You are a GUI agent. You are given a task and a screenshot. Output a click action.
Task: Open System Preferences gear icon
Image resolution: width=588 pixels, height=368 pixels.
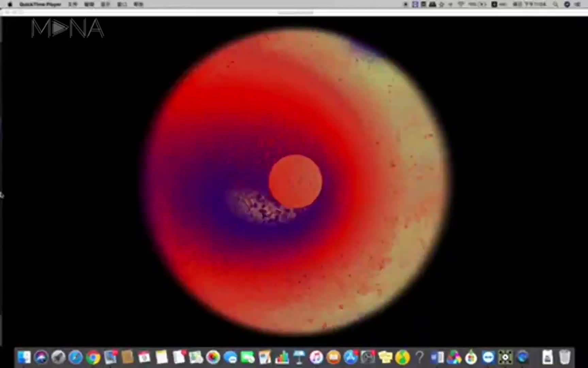(x=368, y=357)
